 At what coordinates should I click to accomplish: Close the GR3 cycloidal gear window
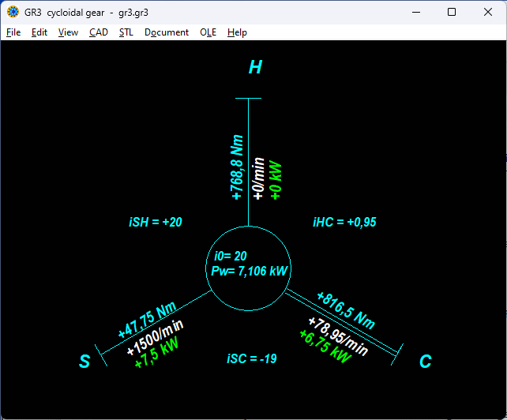488,13
